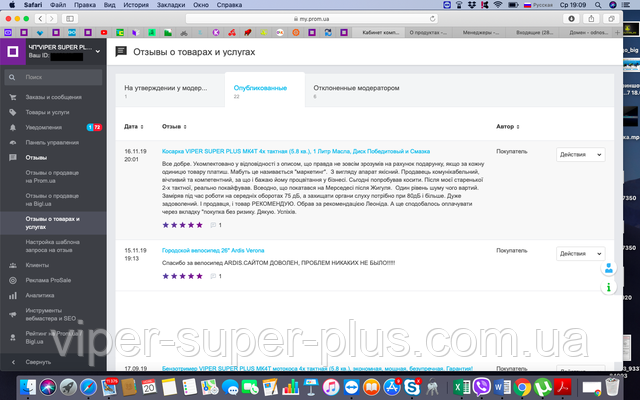Image resolution: width=640 pixels, height=400 pixels.
Task: Open the Русская input source menu
Action: coord(538,5)
